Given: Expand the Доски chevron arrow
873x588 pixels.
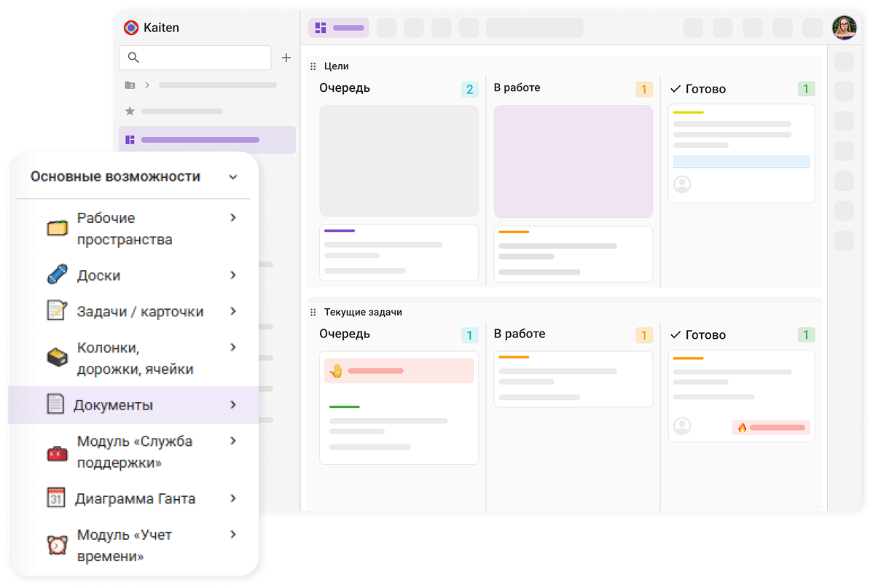Looking at the screenshot, I should [x=233, y=275].
